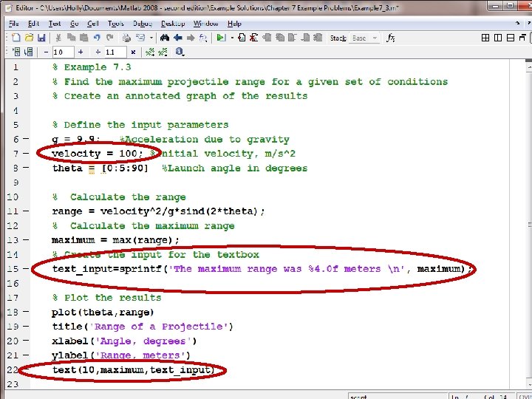Screen dimensions: 532x399
Task: Click the editor's vertical scrollbar
Action: click(x=528, y=224)
